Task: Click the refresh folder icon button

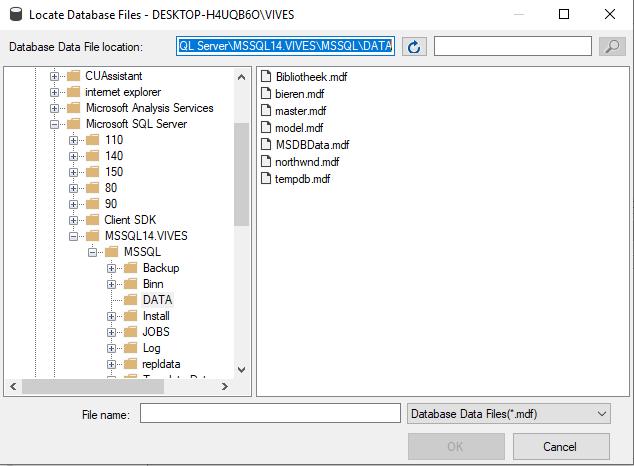Action: (x=414, y=47)
